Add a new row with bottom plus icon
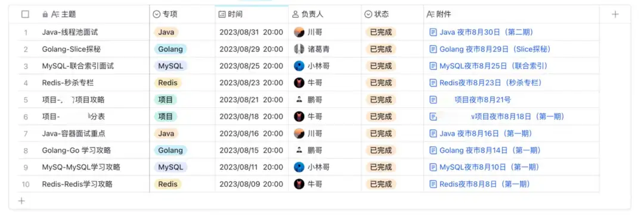The height and width of the screenshot is (216, 644). [x=22, y=201]
